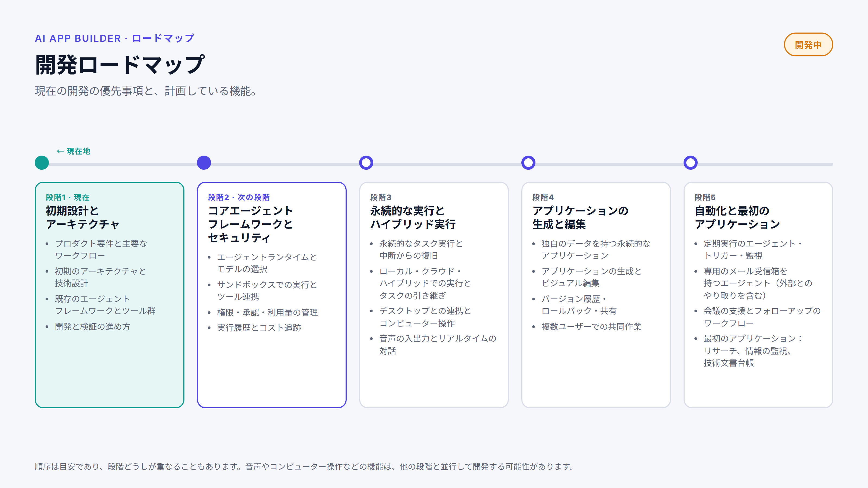Open the 初期設計とアーキテクチャ card heading
The height and width of the screenshot is (488, 868).
click(83, 217)
